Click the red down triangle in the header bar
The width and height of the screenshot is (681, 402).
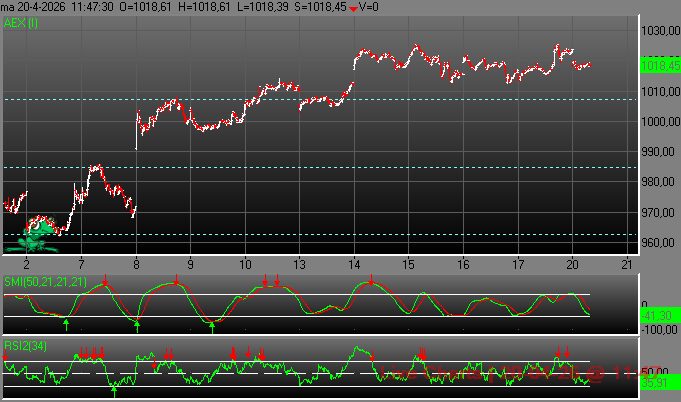click(x=352, y=8)
